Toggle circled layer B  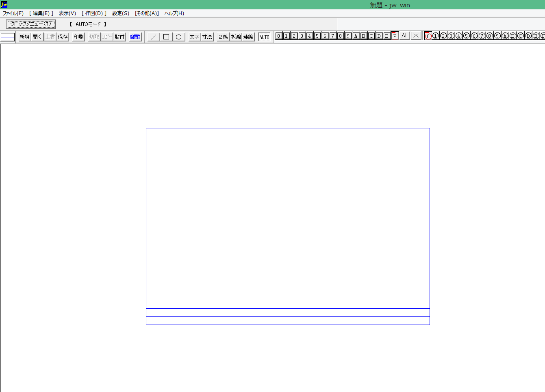coord(513,36)
